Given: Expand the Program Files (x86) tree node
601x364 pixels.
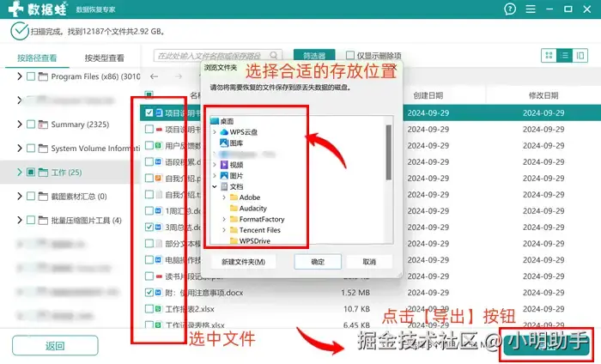Looking at the screenshot, I should [19, 76].
